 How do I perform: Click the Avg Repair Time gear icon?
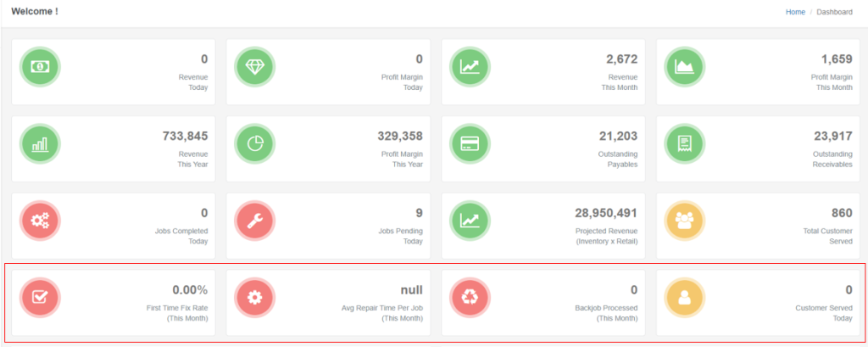(255, 298)
